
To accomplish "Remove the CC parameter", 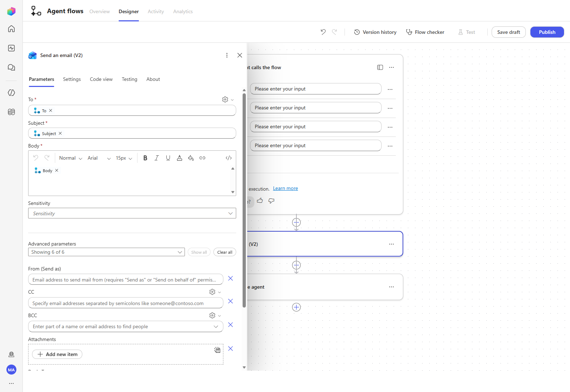I will (x=230, y=301).
